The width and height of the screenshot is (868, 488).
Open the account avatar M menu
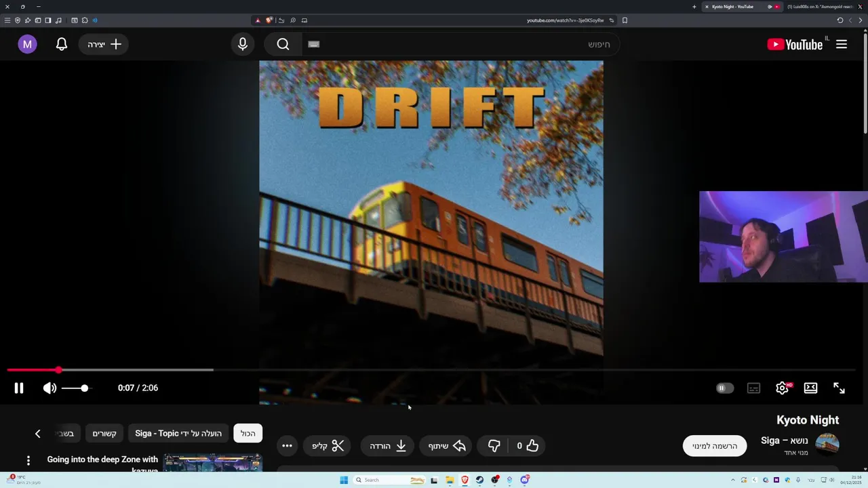coord(27,44)
